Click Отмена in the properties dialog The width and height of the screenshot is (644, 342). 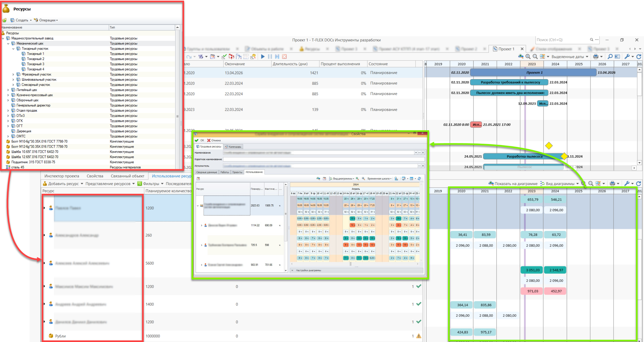click(x=214, y=141)
